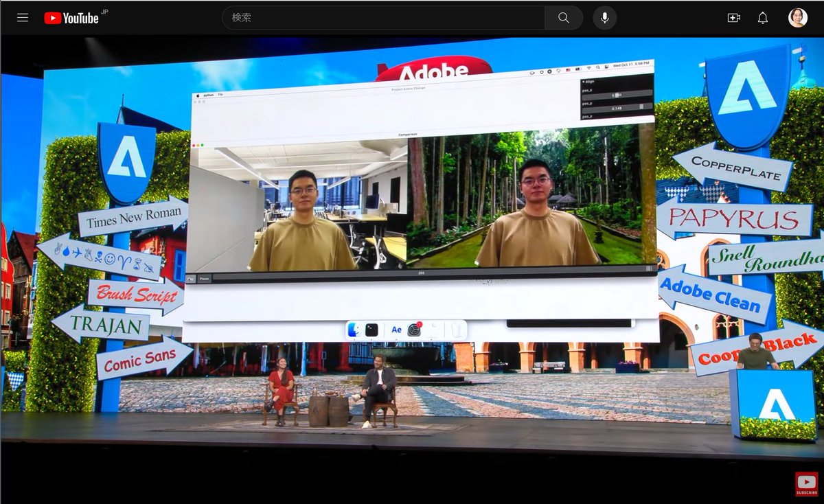Start voice search with the microphone
Screen dimensions: 824x504
[605, 18]
